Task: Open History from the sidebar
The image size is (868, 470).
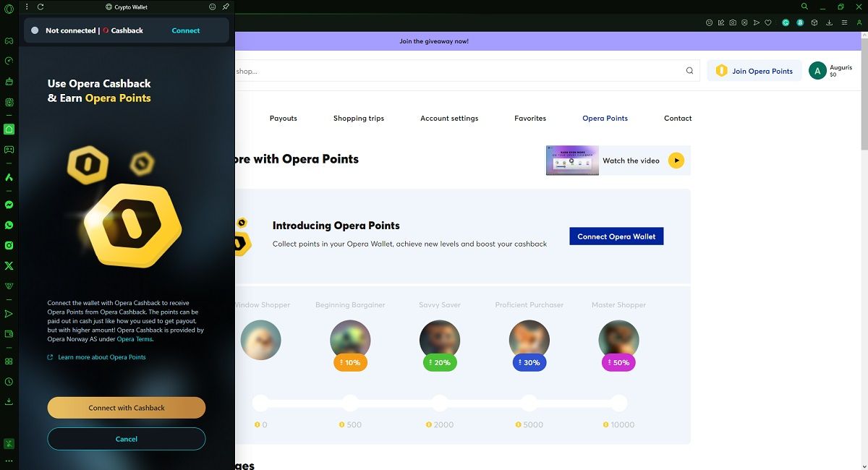Action: click(x=9, y=381)
